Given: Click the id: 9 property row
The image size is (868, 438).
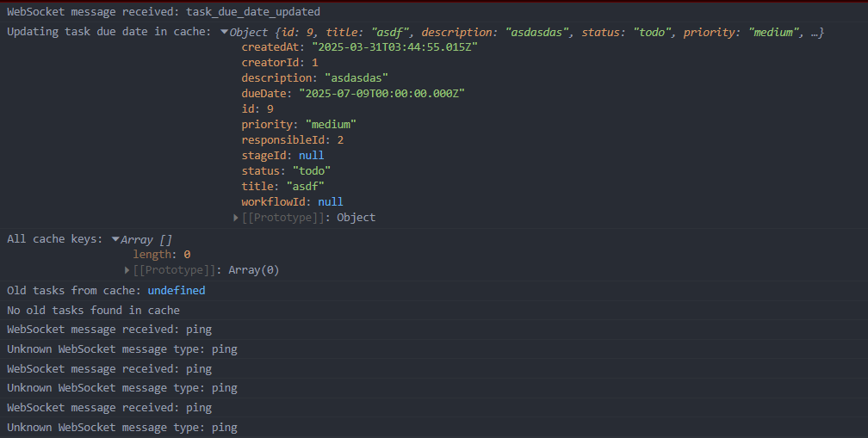Looking at the screenshot, I should (257, 109).
